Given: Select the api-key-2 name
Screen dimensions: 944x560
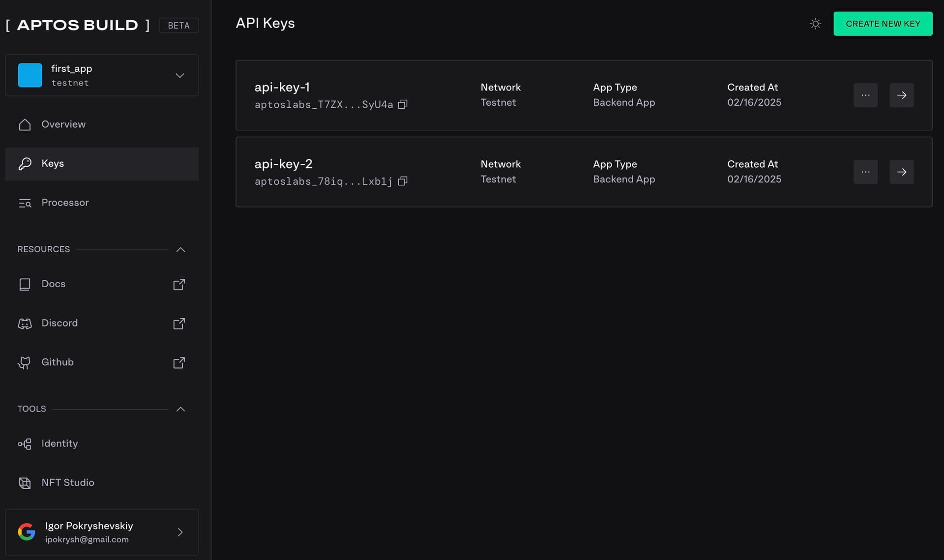Looking at the screenshot, I should (x=283, y=164).
